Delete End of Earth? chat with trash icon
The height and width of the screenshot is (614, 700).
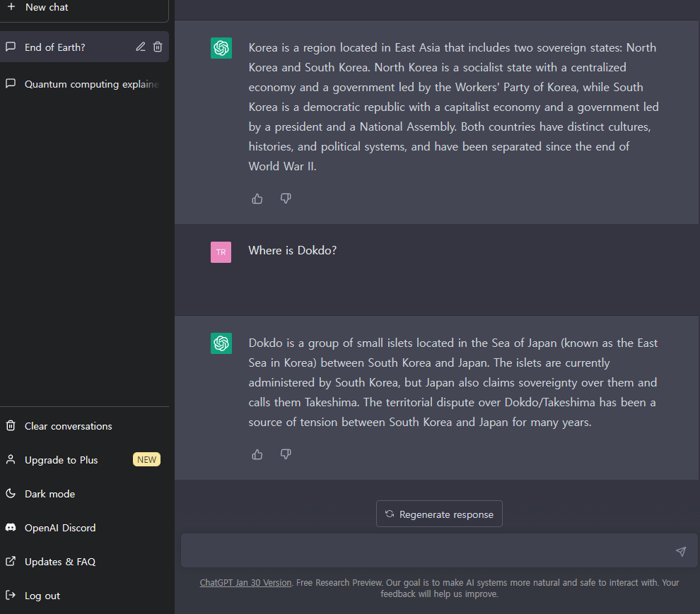point(158,47)
